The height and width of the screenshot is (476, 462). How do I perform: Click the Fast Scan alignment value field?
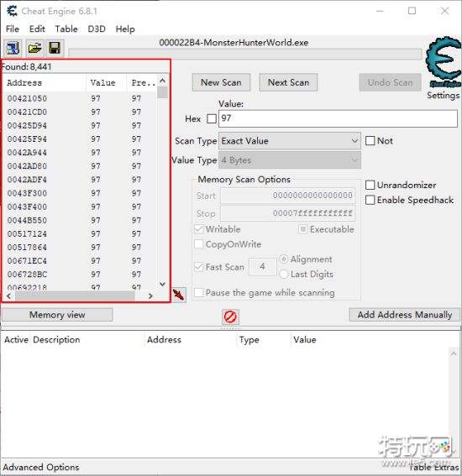pyautogui.click(x=262, y=266)
